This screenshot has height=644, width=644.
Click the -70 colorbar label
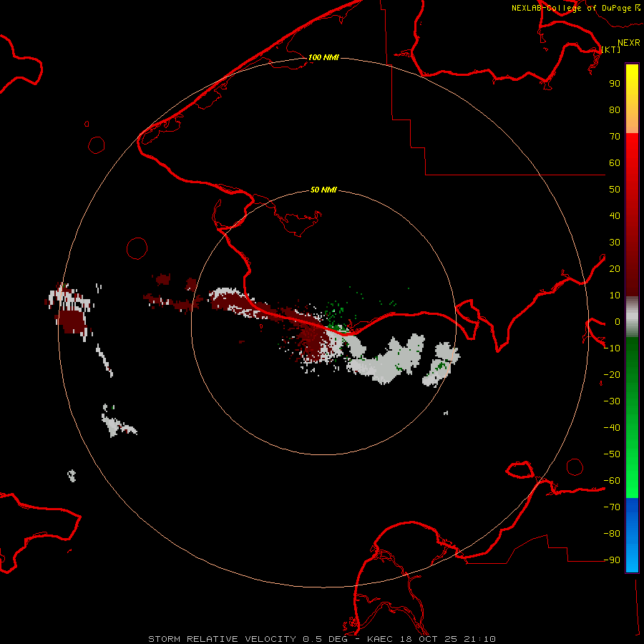click(612, 507)
